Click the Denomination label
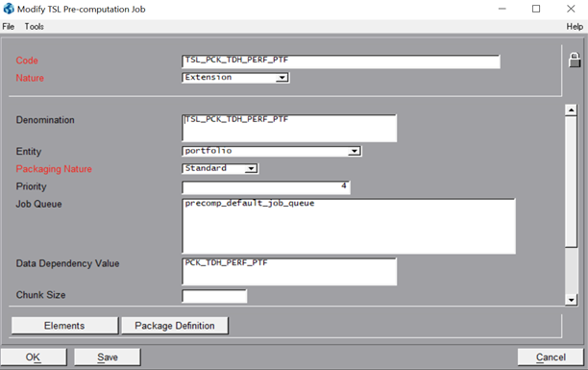Viewport: 588px width, 370px height. point(45,120)
